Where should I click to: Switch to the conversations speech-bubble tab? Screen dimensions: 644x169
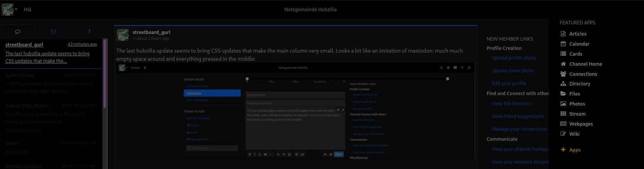tap(17, 32)
